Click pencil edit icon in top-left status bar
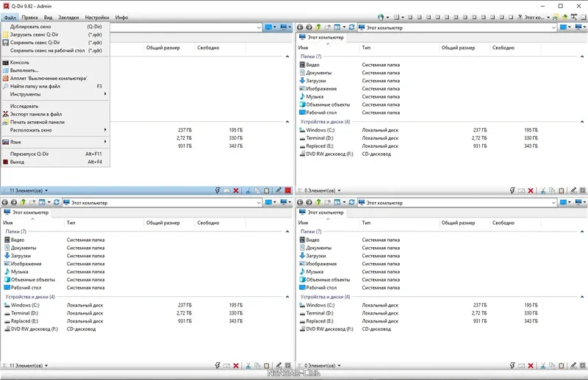588x380 pixels. click(279, 190)
